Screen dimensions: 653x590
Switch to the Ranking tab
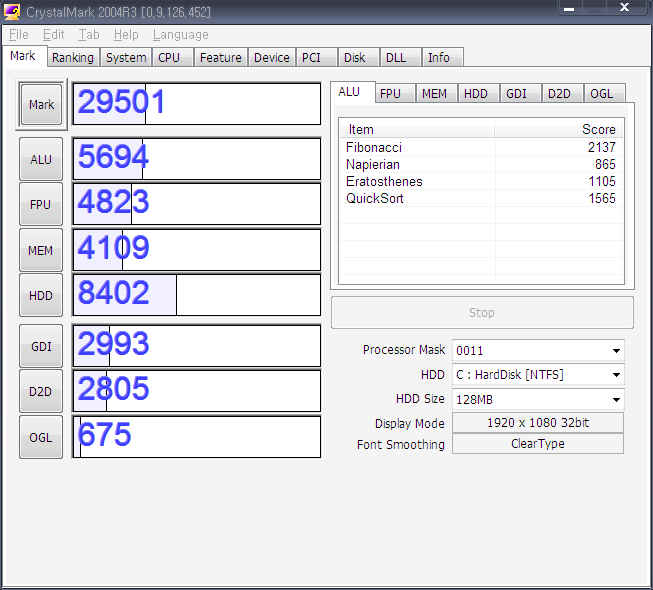[x=73, y=57]
